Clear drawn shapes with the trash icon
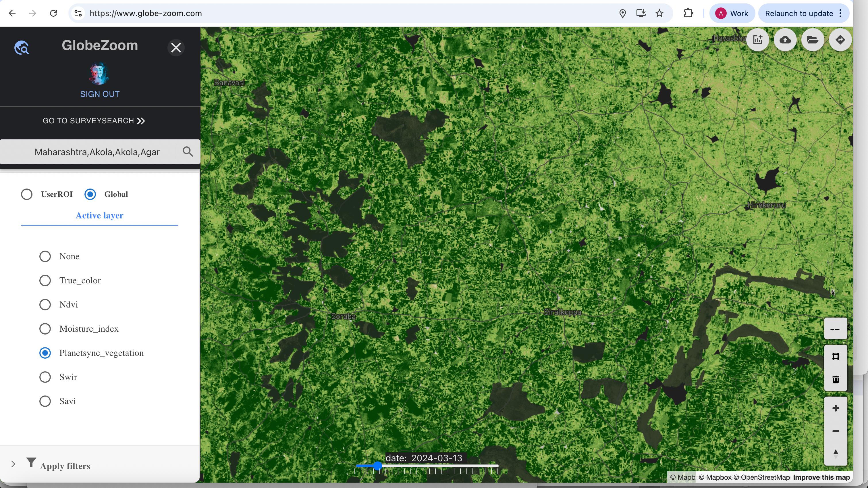The image size is (868, 488). tap(835, 379)
